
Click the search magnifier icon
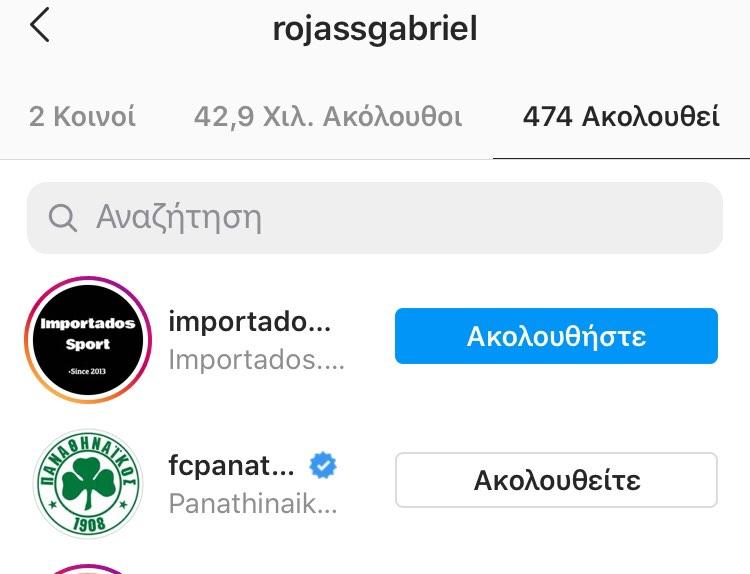point(62,218)
